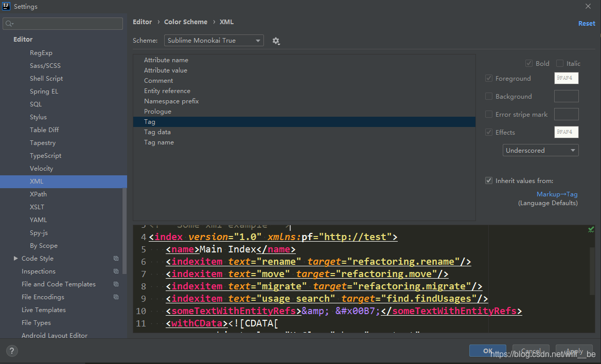Uncheck Inherit values from checkbox
This screenshot has height=364, width=601.
coord(489,180)
